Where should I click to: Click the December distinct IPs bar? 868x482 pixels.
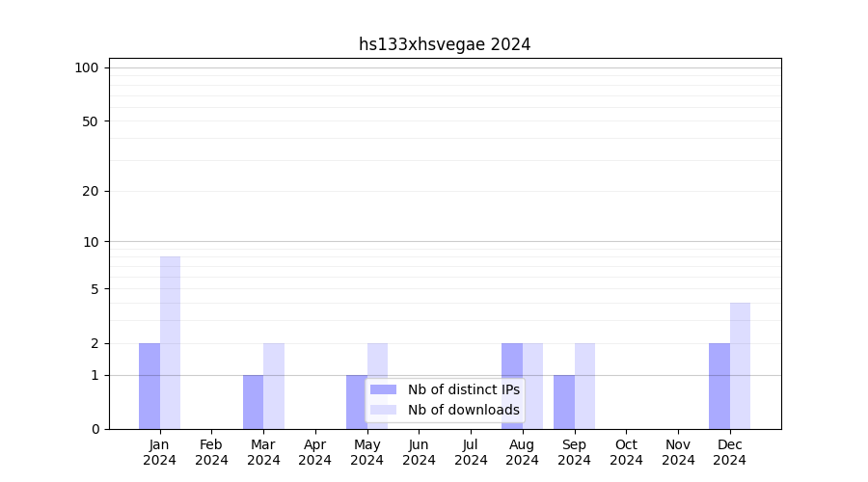tap(719, 386)
